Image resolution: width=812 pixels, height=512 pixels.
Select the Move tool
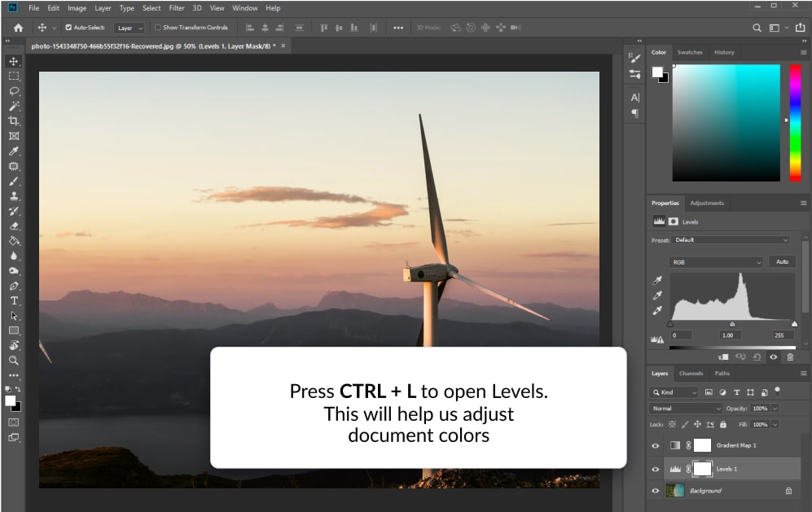point(14,61)
